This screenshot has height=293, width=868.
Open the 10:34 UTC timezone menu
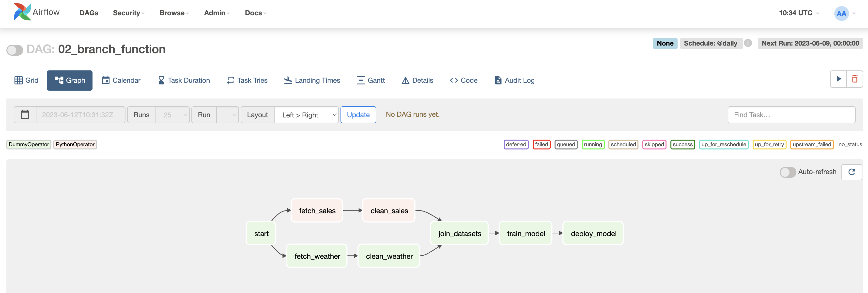[799, 13]
